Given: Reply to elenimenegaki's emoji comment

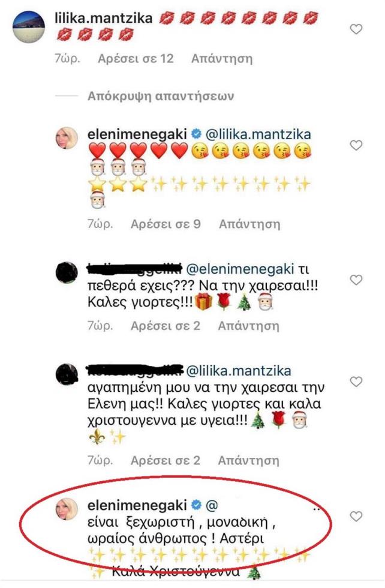Looking at the screenshot, I should click(x=249, y=224).
